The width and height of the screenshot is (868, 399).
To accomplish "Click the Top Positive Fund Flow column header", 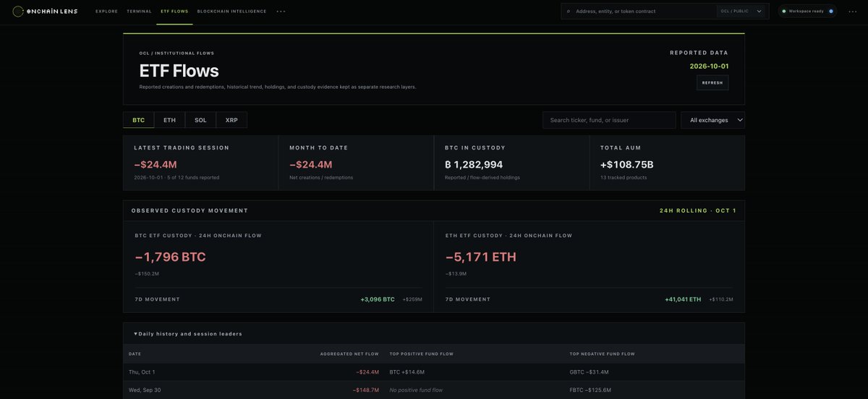I will (x=422, y=353).
